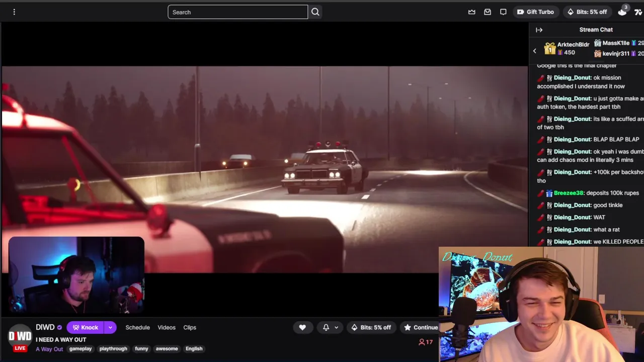
Task: Select the awesome tag
Action: (x=167, y=348)
